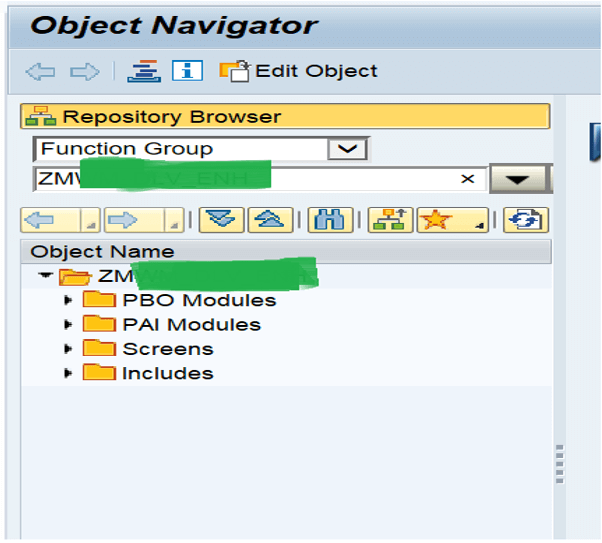The height and width of the screenshot is (543, 602).
Task: Open the Function Group type dropdown
Action: coord(347,149)
